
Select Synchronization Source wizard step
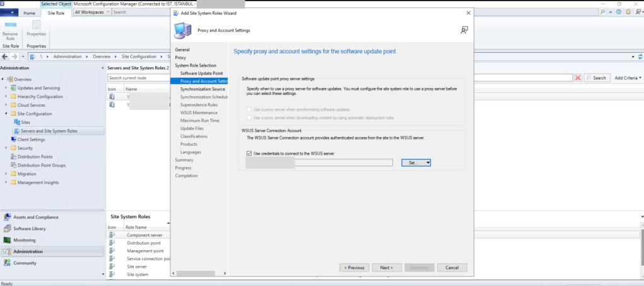point(202,89)
